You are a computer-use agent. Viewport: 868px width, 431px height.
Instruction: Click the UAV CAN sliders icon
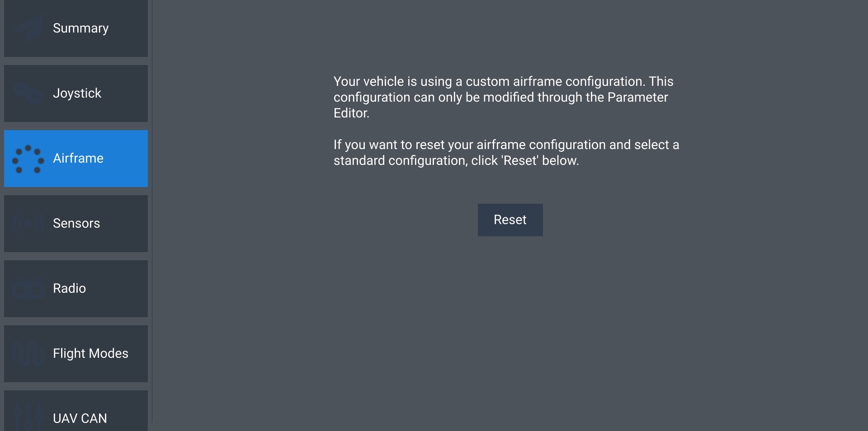tap(28, 417)
